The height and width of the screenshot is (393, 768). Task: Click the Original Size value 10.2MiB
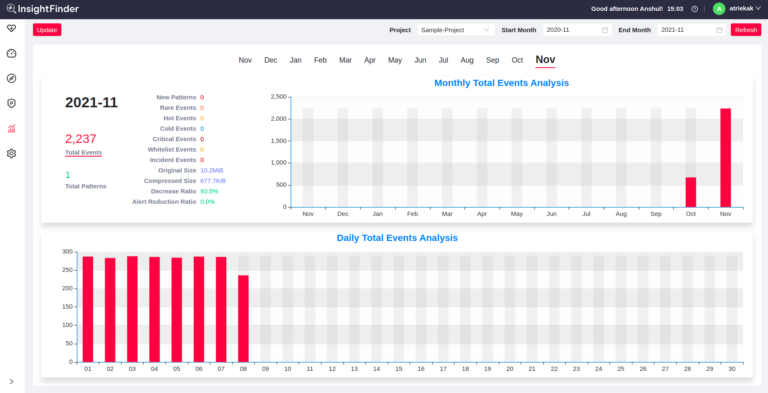(212, 171)
